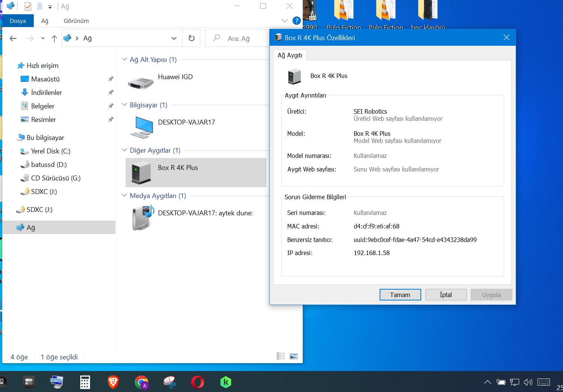
Task: Open the Calculator in the taskbar
Action: [85, 382]
